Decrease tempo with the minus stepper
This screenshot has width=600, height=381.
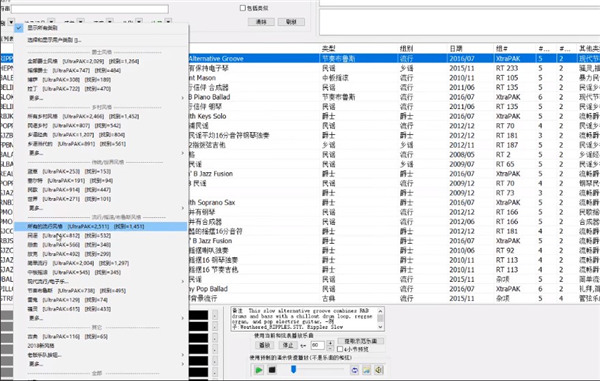(331, 348)
